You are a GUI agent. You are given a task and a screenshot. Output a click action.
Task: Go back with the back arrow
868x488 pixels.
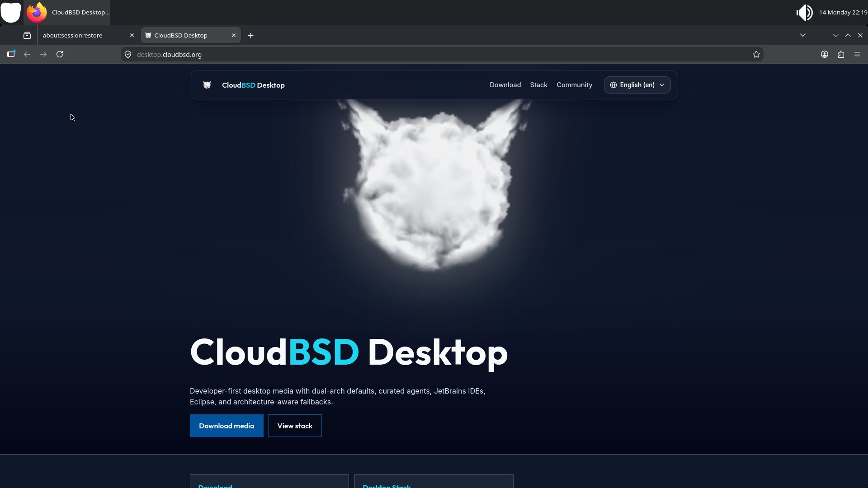click(x=27, y=54)
